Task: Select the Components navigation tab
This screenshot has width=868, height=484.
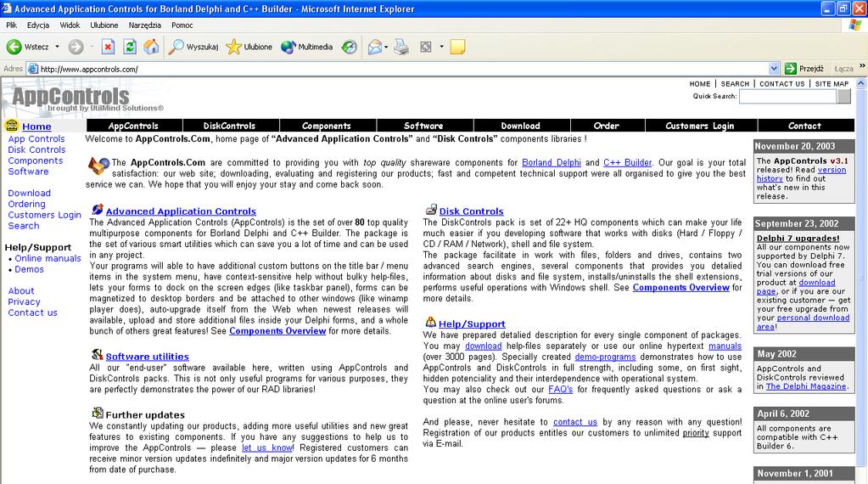Action: pyautogui.click(x=328, y=126)
